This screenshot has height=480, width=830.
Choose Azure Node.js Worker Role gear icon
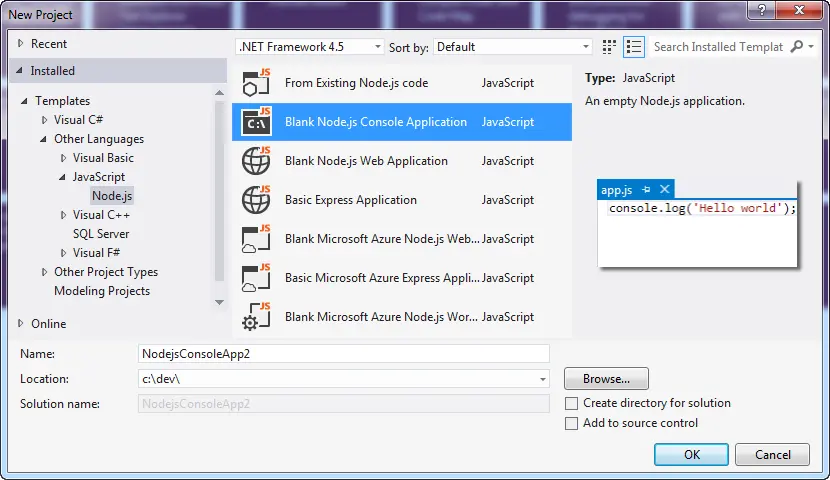coord(256,316)
